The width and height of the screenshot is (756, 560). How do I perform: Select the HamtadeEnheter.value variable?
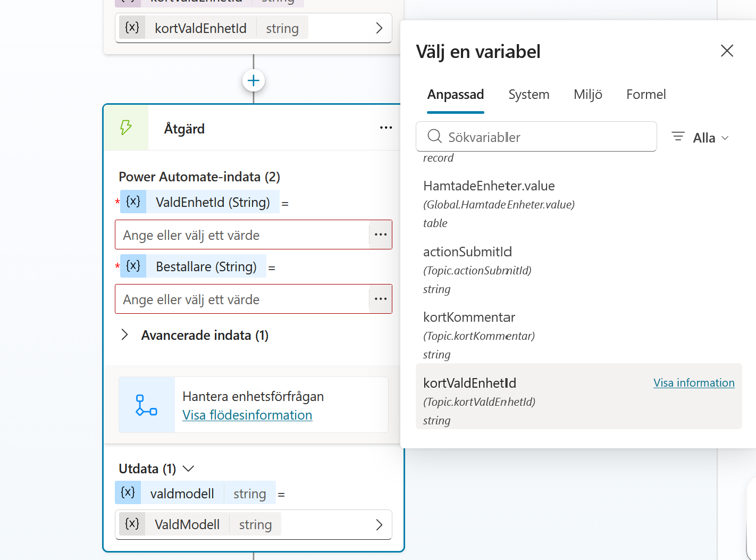pyautogui.click(x=578, y=204)
